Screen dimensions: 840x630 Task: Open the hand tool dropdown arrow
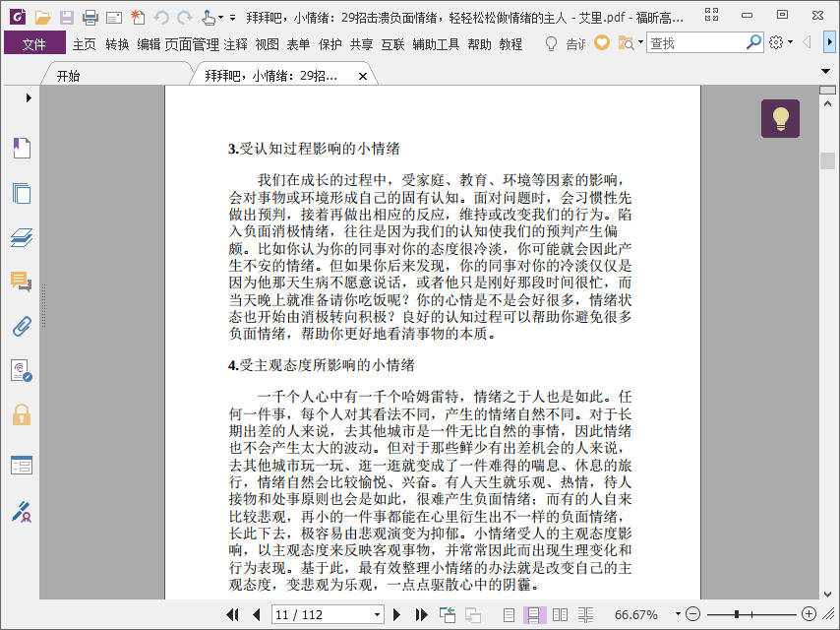pos(220,19)
